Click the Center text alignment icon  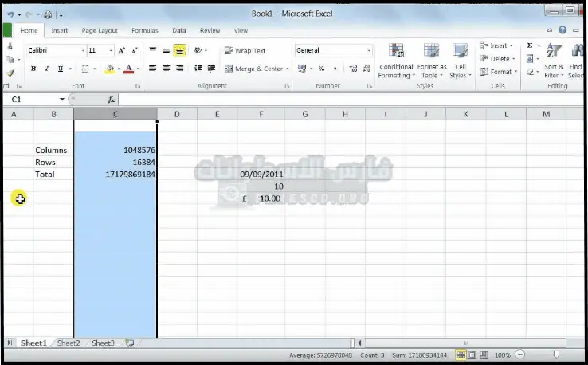pos(167,69)
